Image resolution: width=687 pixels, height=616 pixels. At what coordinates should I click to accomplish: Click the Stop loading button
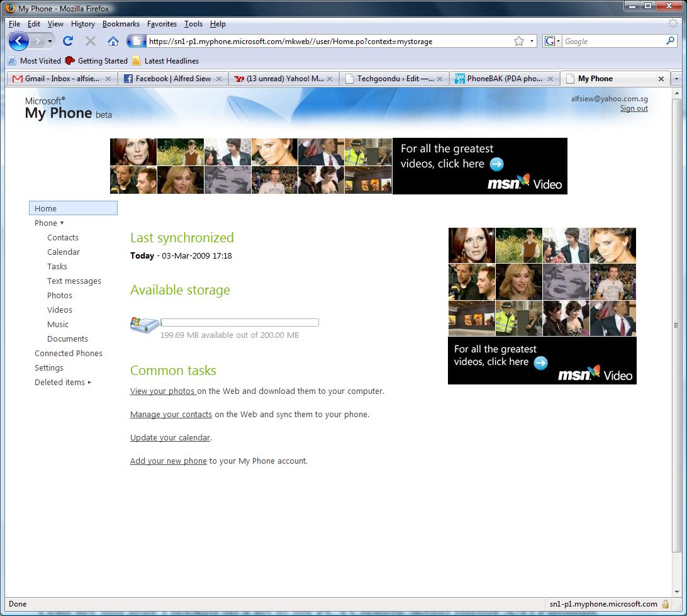[x=91, y=41]
